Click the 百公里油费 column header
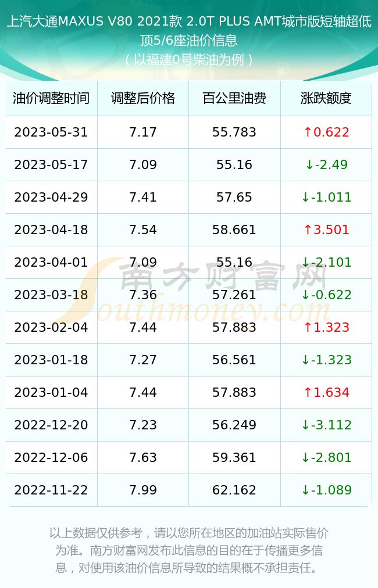Screen dimensions: 378x588 (234, 98)
